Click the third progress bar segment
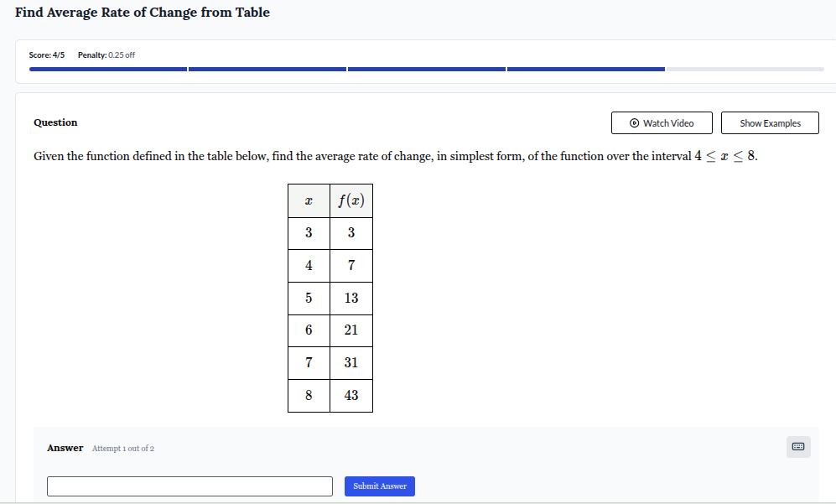Image resolution: width=836 pixels, height=504 pixels. coord(426,69)
